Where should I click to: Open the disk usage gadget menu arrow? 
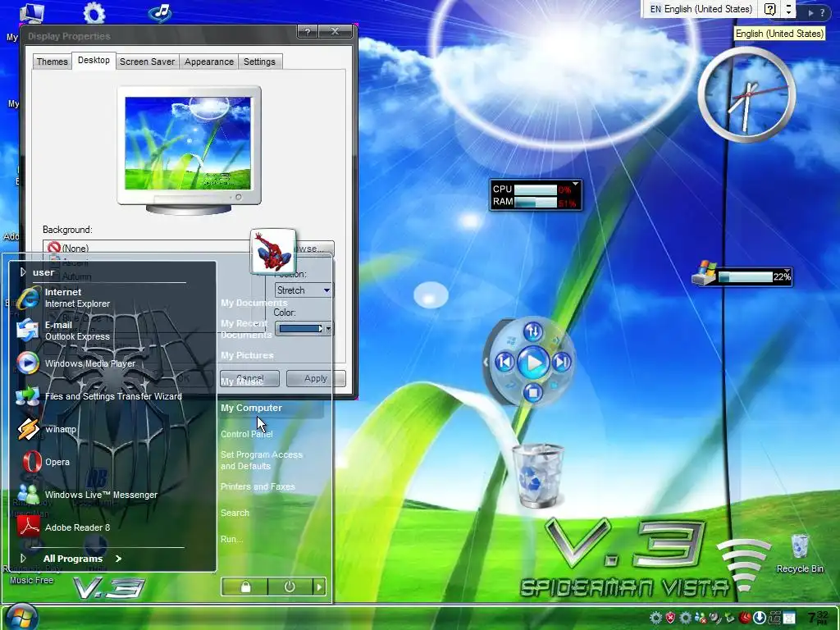point(787,271)
